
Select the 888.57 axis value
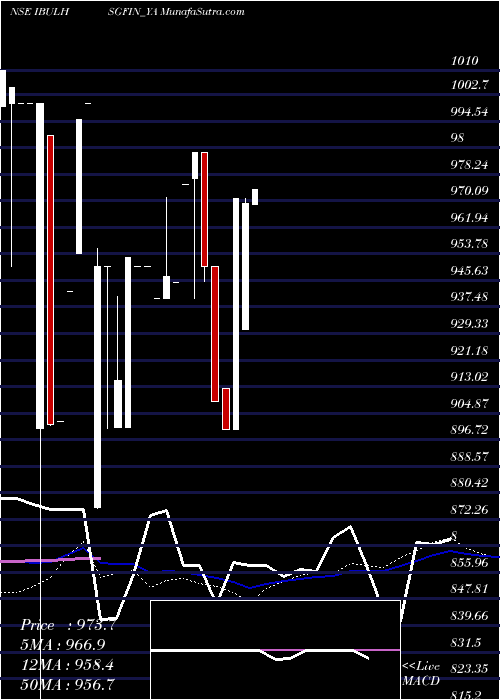tap(469, 457)
